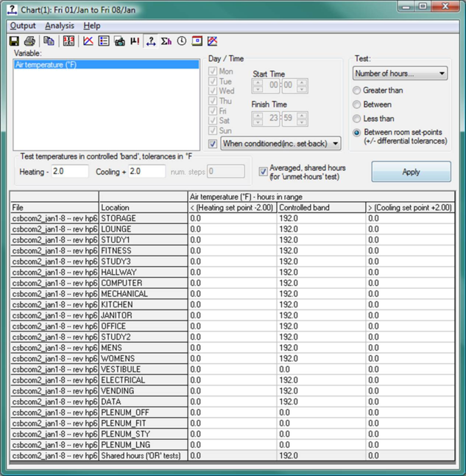The height and width of the screenshot is (476, 466).
Task: Click the table list view icon
Action: click(x=104, y=41)
